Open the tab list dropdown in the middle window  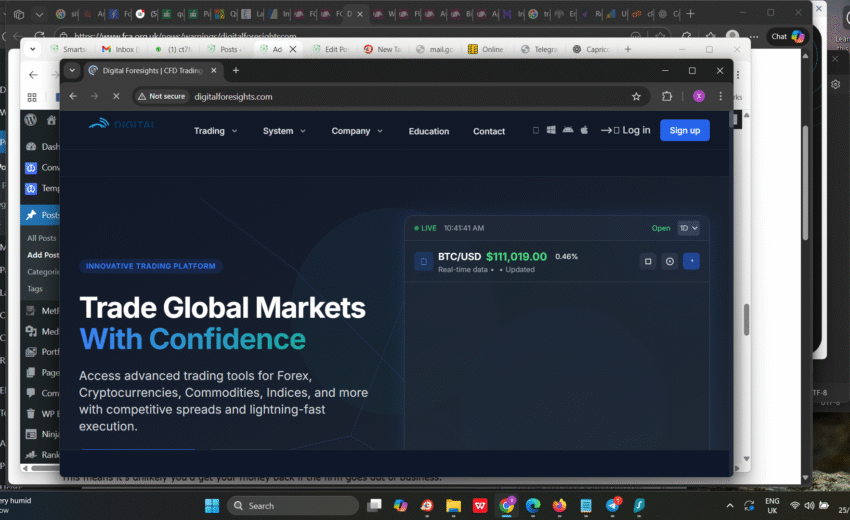33,49
